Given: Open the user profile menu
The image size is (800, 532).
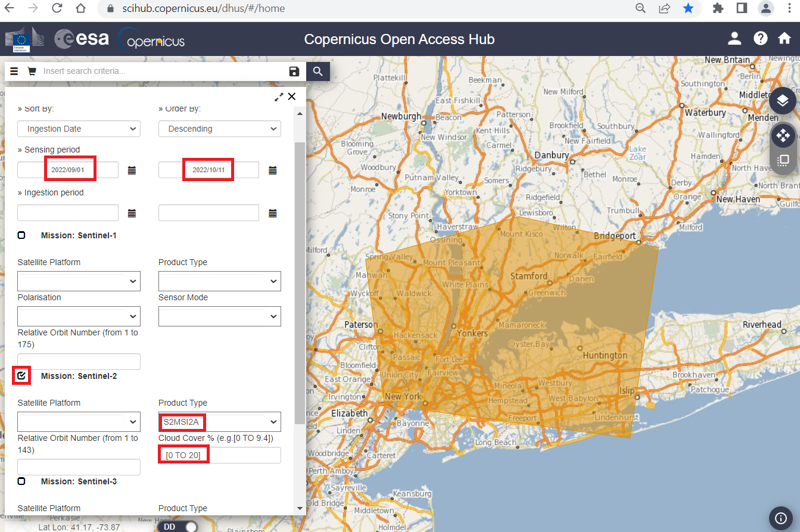Looking at the screenshot, I should tap(734, 38).
